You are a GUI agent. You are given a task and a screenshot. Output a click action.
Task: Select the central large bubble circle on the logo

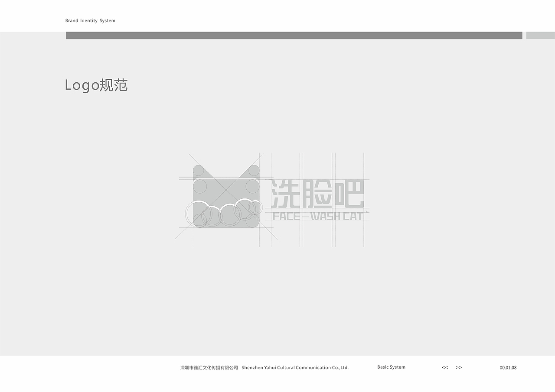coord(230,215)
